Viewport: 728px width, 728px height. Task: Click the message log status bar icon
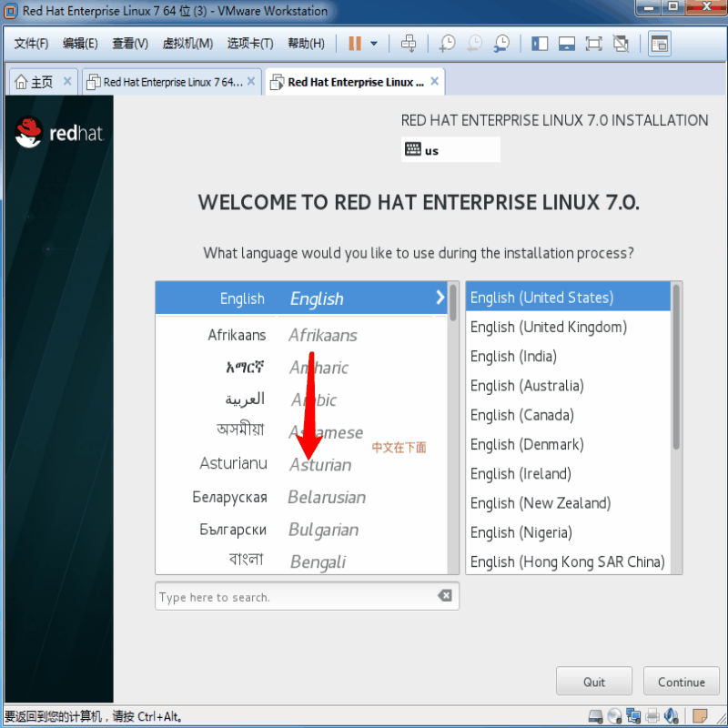700,716
